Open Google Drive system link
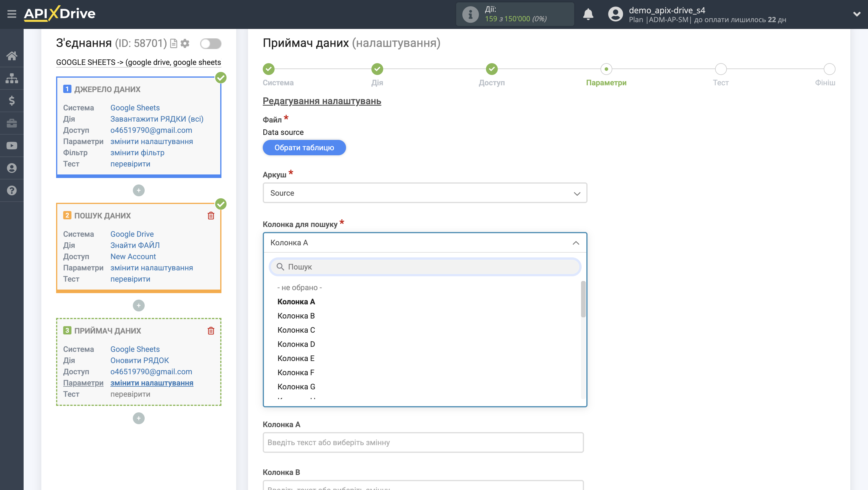Screen dimensions: 868x490 (x=132, y=234)
